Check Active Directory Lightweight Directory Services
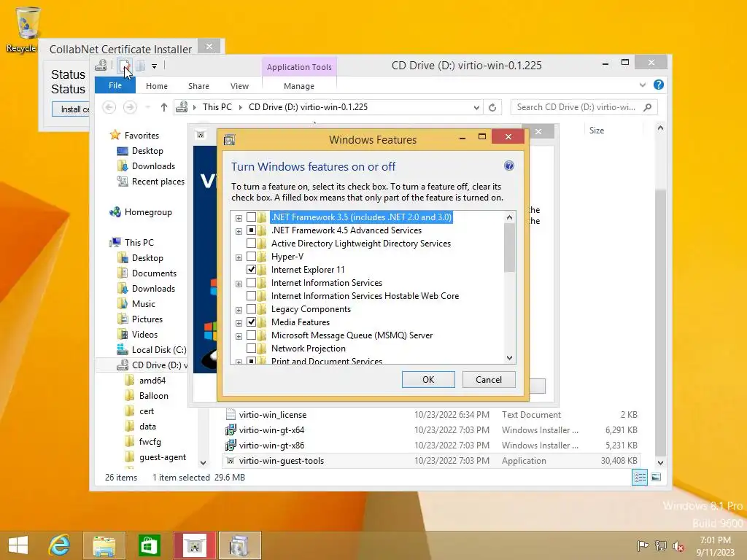This screenshot has height=560, width=747. [x=251, y=244]
